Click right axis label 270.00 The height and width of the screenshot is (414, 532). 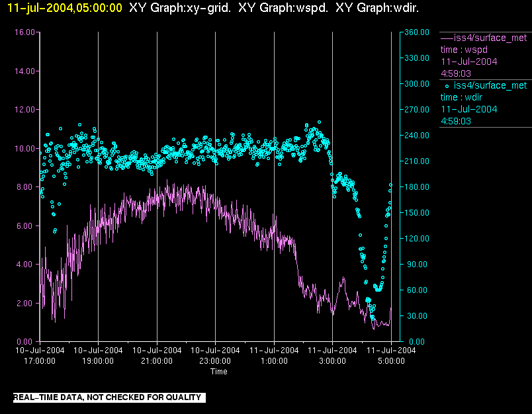(x=417, y=110)
